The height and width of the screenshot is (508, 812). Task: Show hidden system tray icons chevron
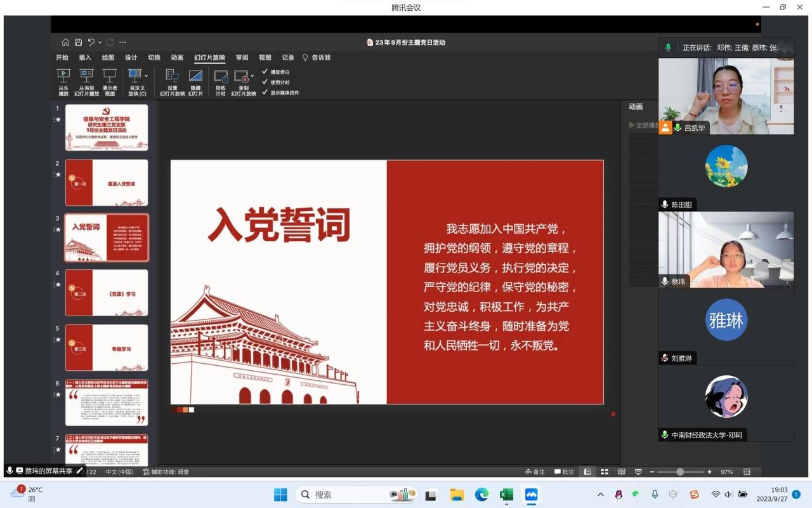(x=601, y=495)
